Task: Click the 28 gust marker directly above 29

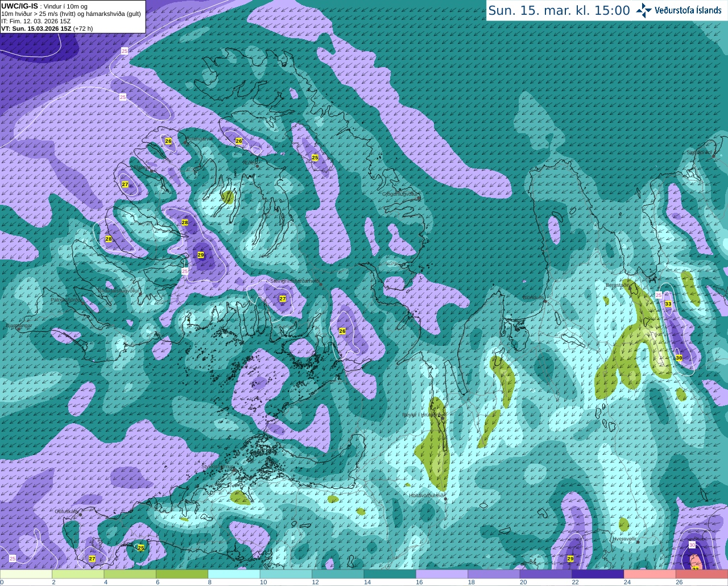Action: click(x=185, y=222)
